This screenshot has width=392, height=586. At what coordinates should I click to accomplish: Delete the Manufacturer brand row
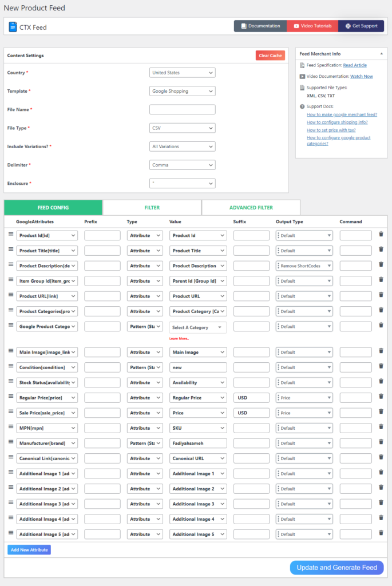(x=381, y=442)
